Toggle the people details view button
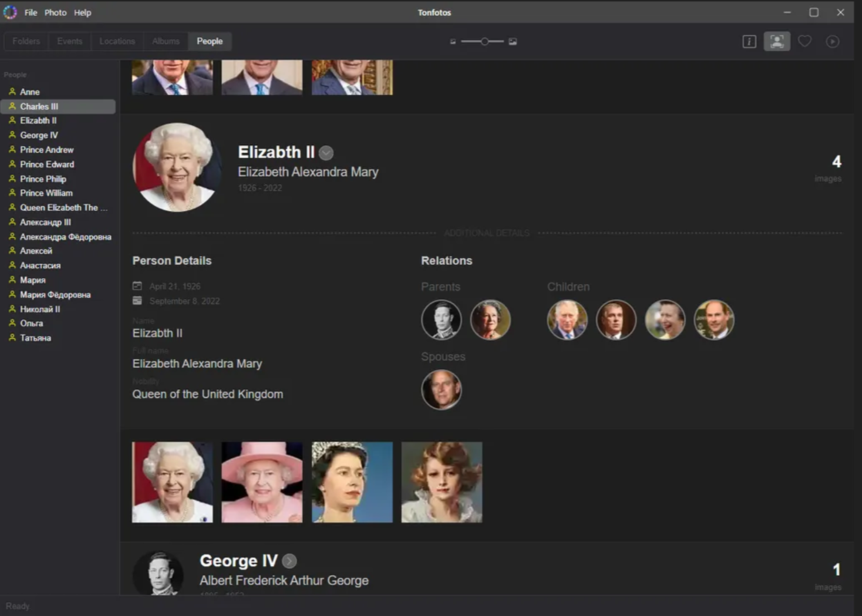The width and height of the screenshot is (862, 616). pos(777,41)
